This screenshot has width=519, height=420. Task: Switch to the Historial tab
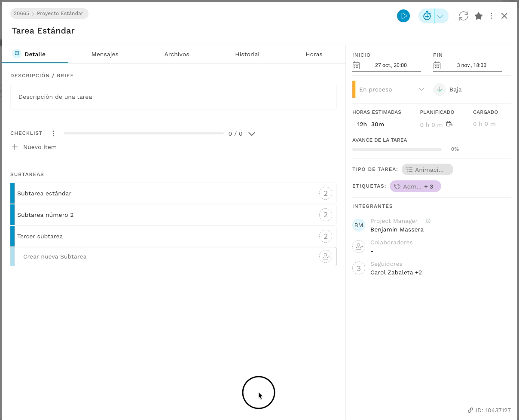pos(247,55)
